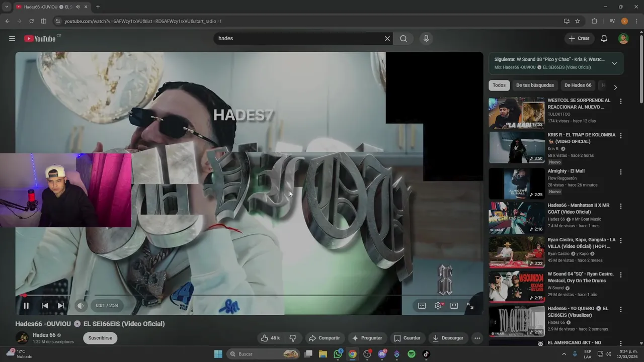Open the player settings gear
Image resolution: width=644 pixels, height=362 pixels.
[x=438, y=306]
